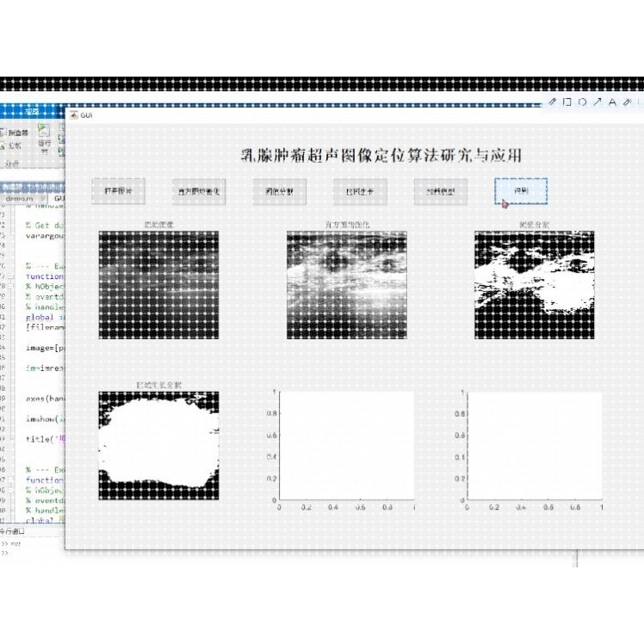Select the ellipse annotation tool
Viewport: 644px width, 644px height.
(x=582, y=102)
